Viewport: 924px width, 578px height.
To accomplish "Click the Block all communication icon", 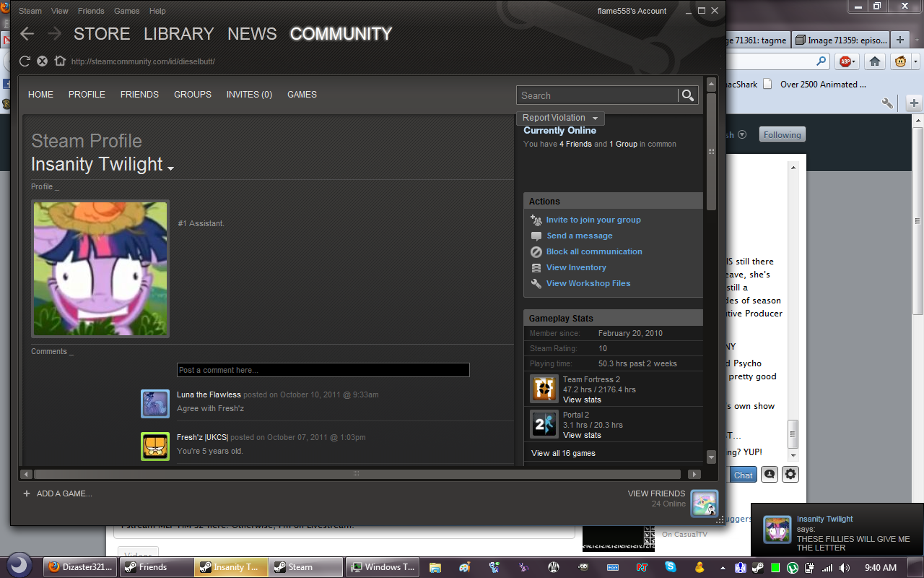I will click(536, 252).
